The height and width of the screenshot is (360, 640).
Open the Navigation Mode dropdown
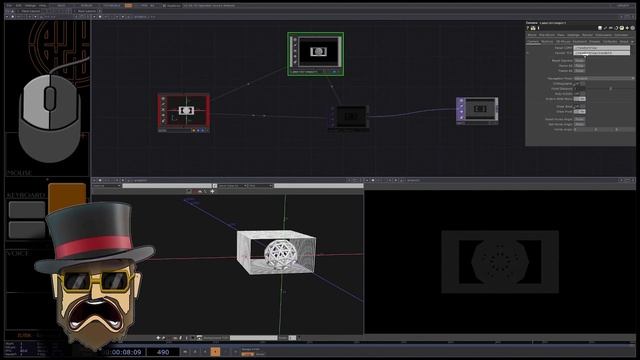click(x=604, y=78)
